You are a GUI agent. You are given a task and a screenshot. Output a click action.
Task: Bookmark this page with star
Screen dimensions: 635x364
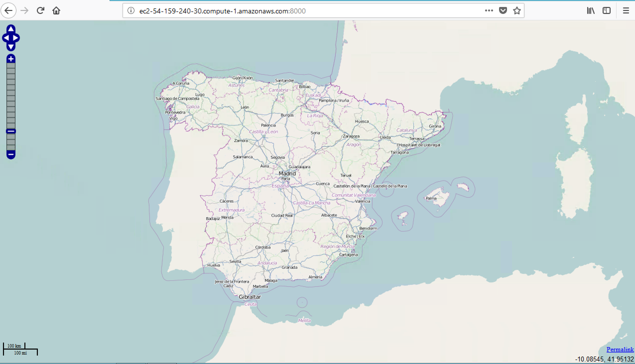pos(517,11)
